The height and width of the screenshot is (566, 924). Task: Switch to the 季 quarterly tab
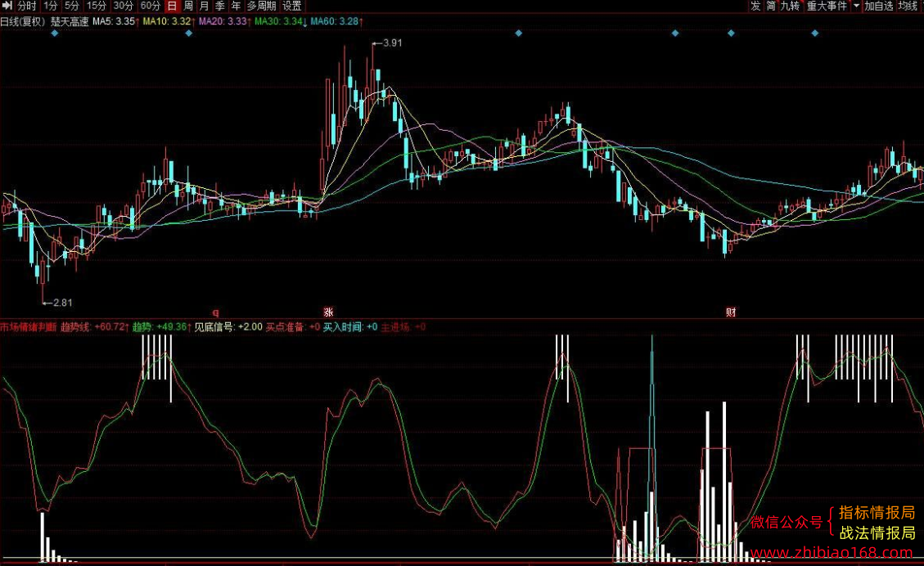pos(220,6)
